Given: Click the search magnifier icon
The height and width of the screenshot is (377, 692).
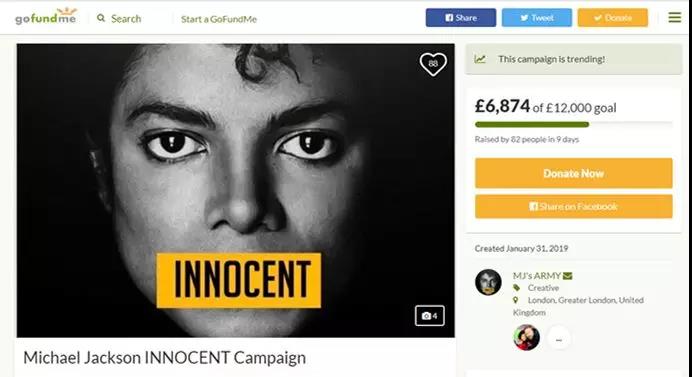Looking at the screenshot, I should [101, 18].
